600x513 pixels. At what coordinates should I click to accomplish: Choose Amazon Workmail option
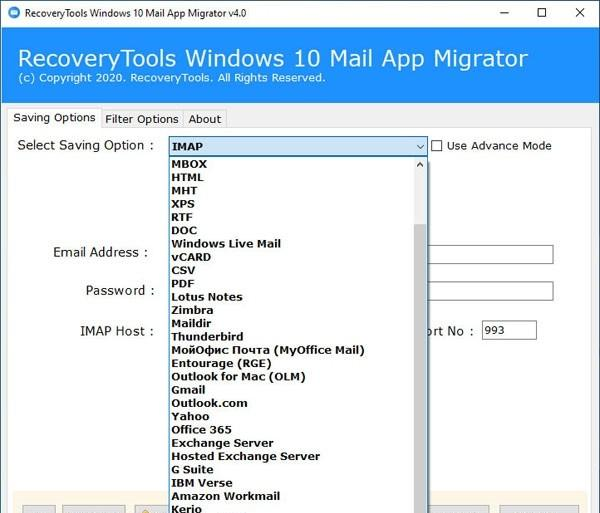tap(293, 496)
